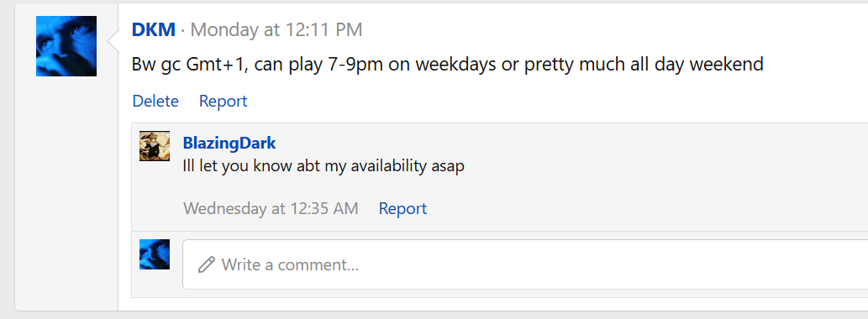Open DKM's large blue profile avatar
The image size is (868, 319).
pos(66,46)
